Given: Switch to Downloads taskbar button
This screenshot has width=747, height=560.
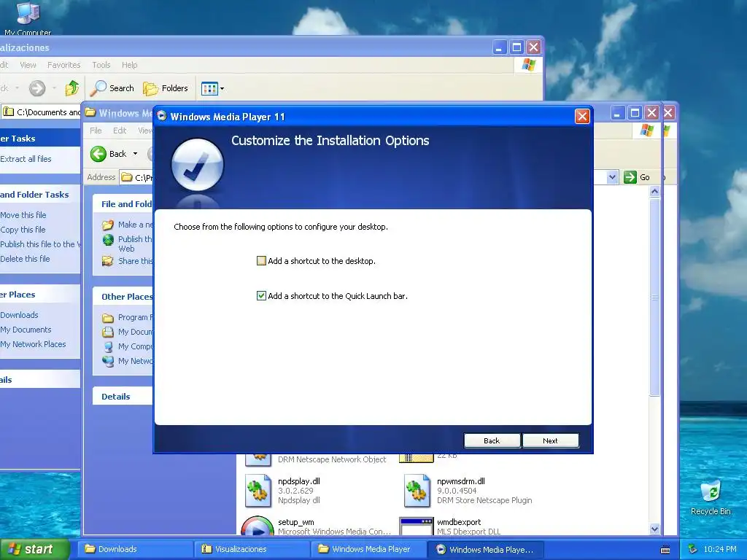Looking at the screenshot, I should [135, 549].
